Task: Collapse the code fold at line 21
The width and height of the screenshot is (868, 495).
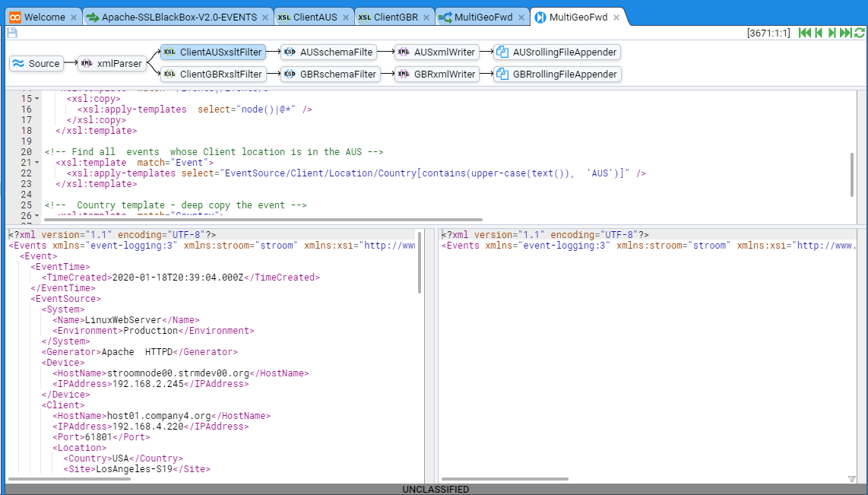Action: tap(38, 163)
